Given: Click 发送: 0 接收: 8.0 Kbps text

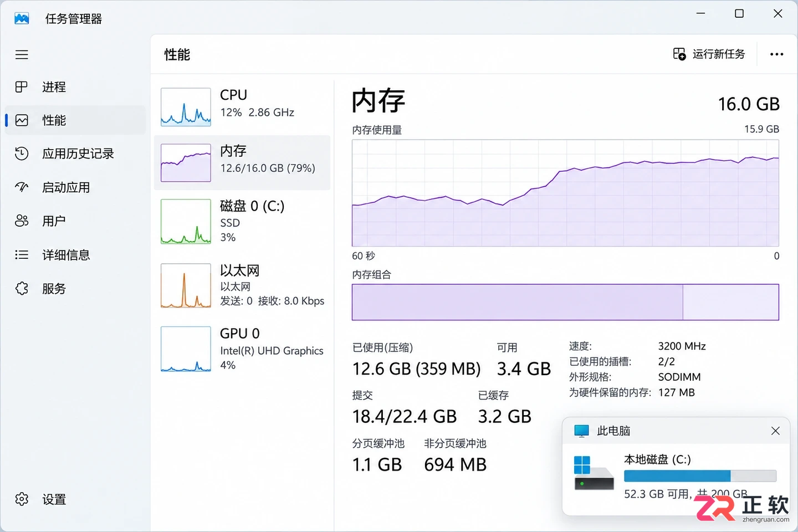Looking at the screenshot, I should click(272, 301).
